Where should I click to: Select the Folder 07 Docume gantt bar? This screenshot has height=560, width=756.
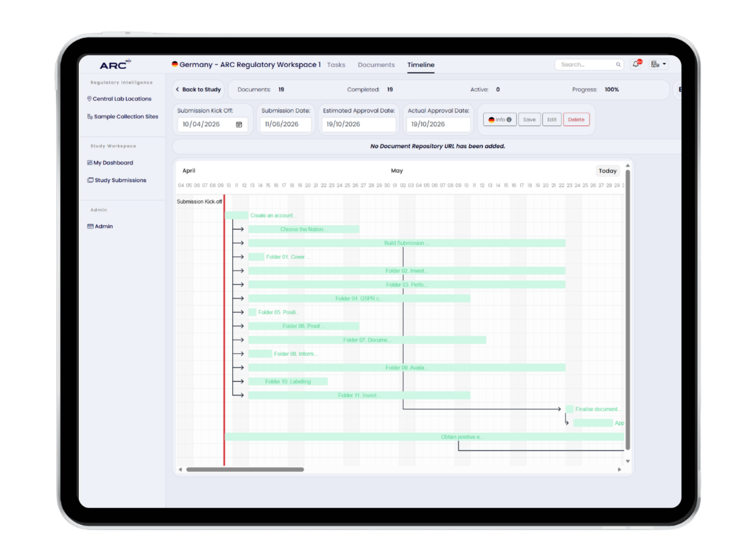tap(367, 340)
